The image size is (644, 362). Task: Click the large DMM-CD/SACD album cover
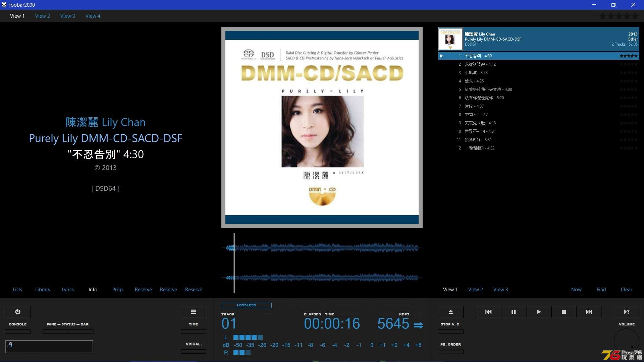pos(322,127)
